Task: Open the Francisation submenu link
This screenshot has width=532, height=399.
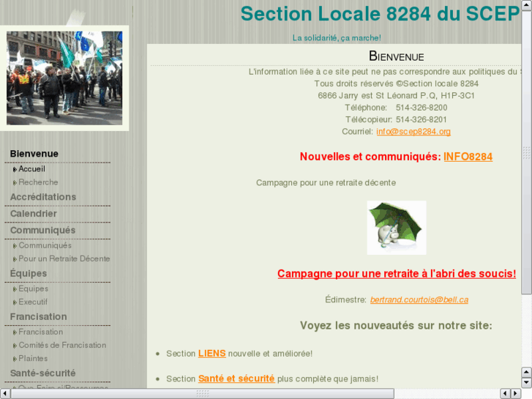Action: (40, 332)
